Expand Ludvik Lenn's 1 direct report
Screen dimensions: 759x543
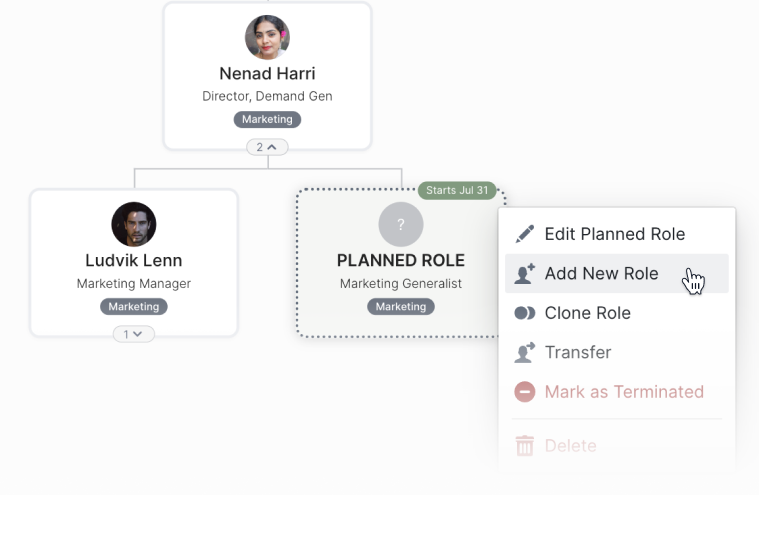134,334
